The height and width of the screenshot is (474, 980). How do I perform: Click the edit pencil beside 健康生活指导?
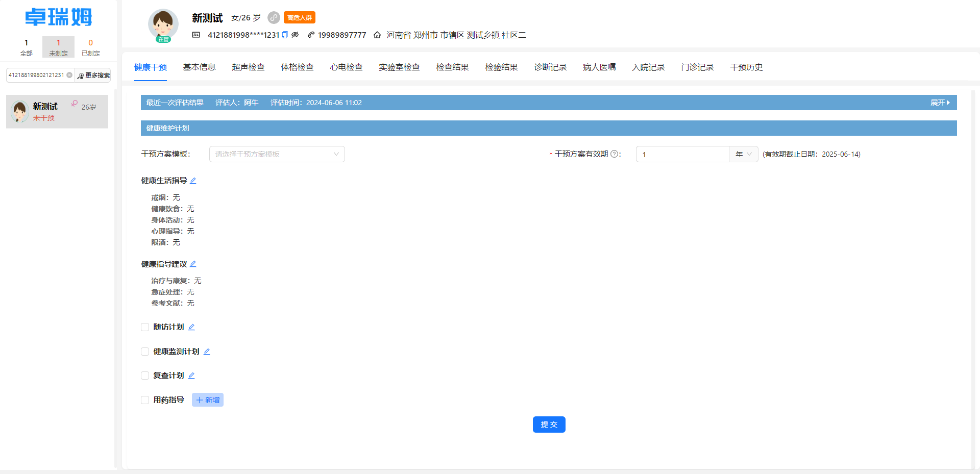tap(193, 181)
